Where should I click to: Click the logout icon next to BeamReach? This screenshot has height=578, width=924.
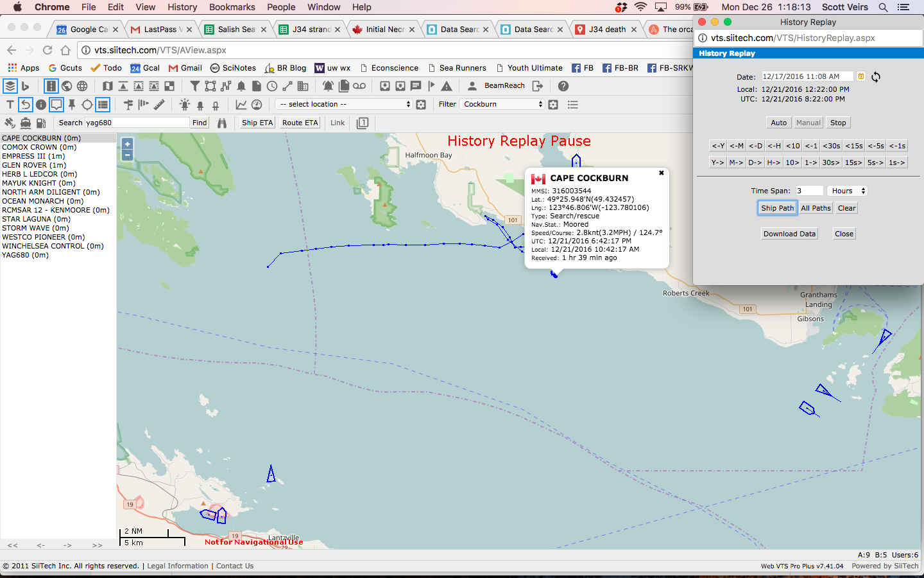pyautogui.click(x=538, y=86)
